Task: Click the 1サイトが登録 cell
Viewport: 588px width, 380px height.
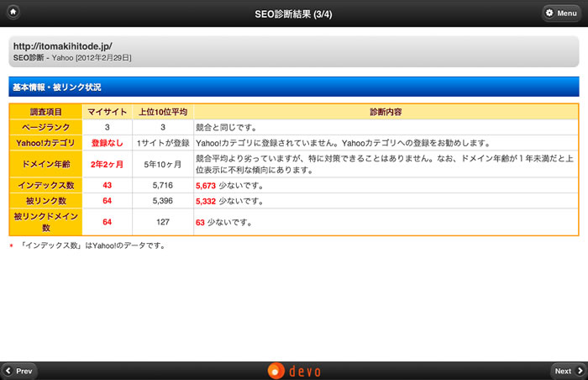Action: [x=163, y=143]
